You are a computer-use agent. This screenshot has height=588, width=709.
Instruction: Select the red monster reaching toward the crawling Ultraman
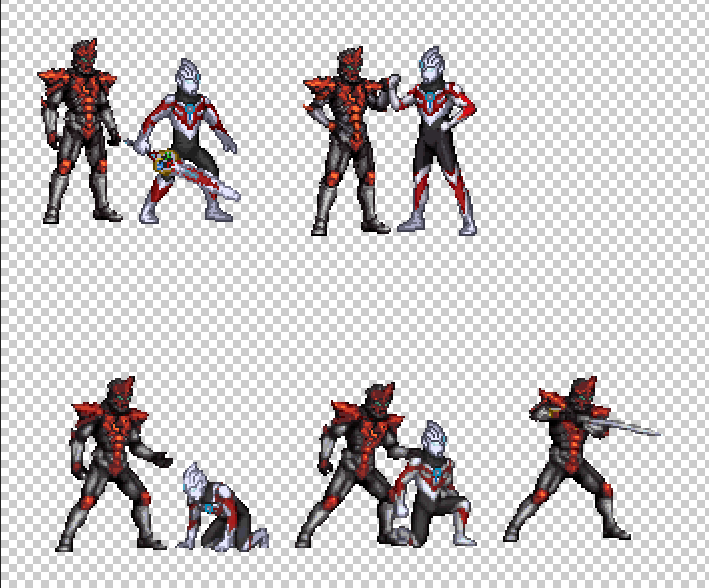115,464
